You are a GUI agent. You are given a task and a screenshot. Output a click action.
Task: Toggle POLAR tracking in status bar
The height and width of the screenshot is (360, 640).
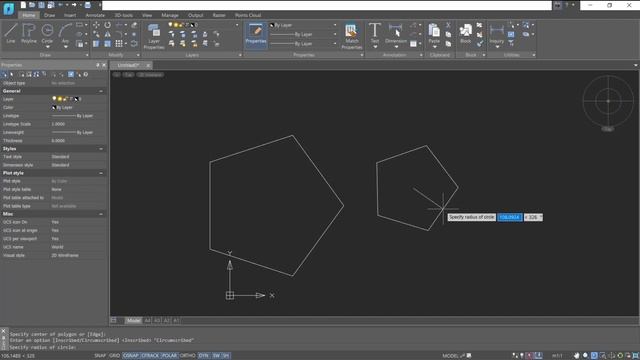click(169, 356)
